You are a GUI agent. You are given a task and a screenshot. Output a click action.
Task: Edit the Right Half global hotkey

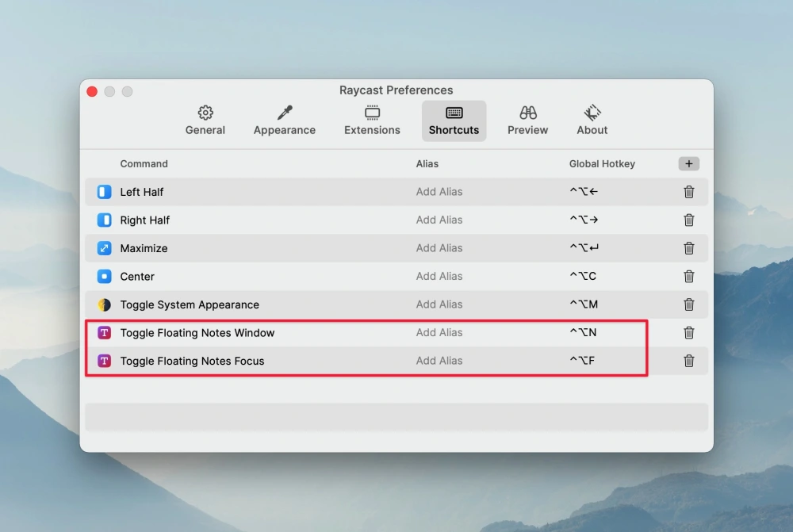point(584,220)
